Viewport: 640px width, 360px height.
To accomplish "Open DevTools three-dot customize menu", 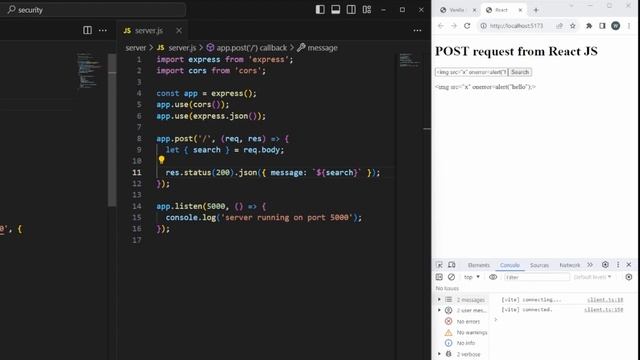I will (x=618, y=265).
